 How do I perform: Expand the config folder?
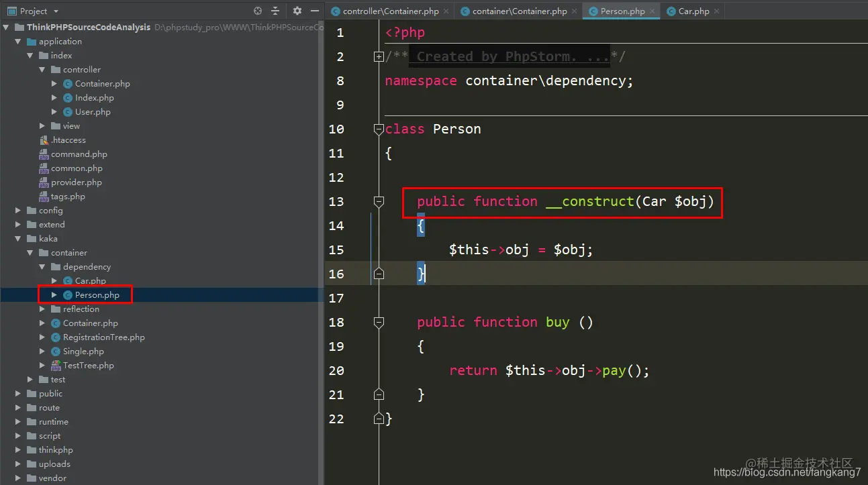click(18, 211)
